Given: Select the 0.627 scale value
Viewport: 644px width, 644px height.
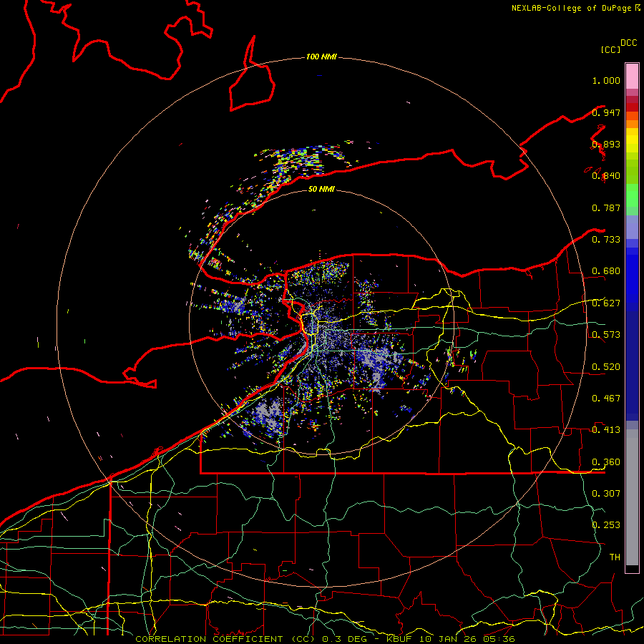Looking at the screenshot, I should (x=606, y=303).
